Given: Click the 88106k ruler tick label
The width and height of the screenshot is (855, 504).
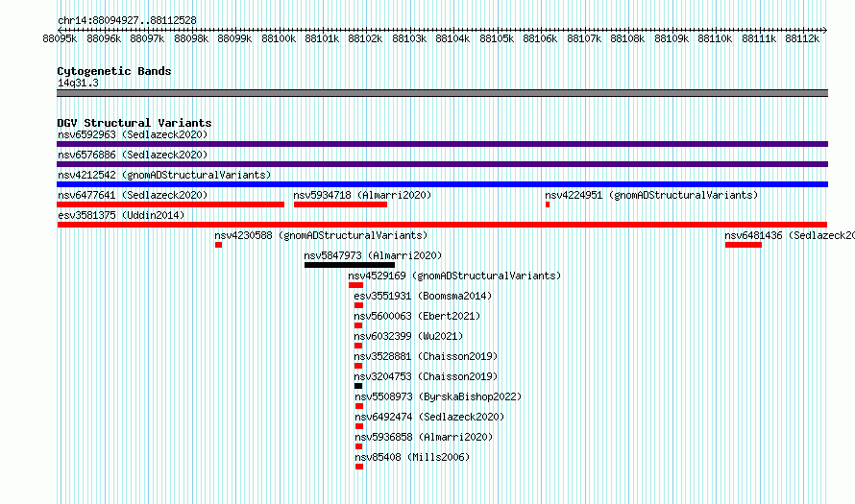Looking at the screenshot, I should (x=540, y=38).
